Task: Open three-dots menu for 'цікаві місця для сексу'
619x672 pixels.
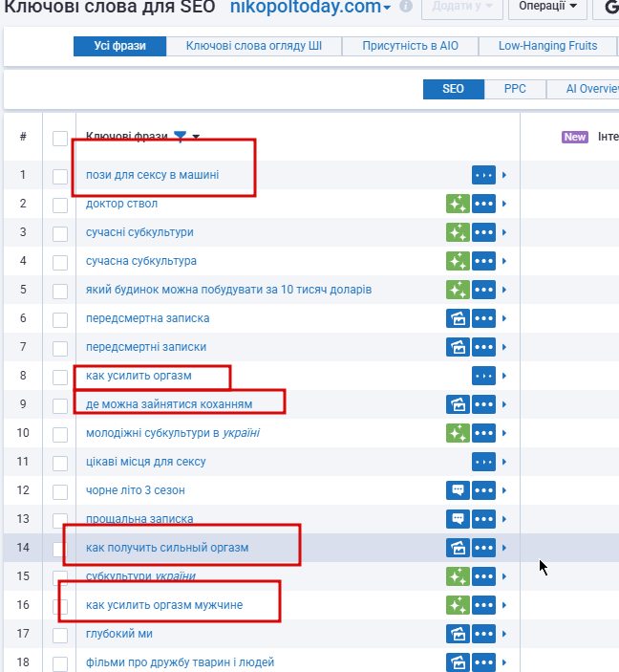Action: tap(483, 462)
